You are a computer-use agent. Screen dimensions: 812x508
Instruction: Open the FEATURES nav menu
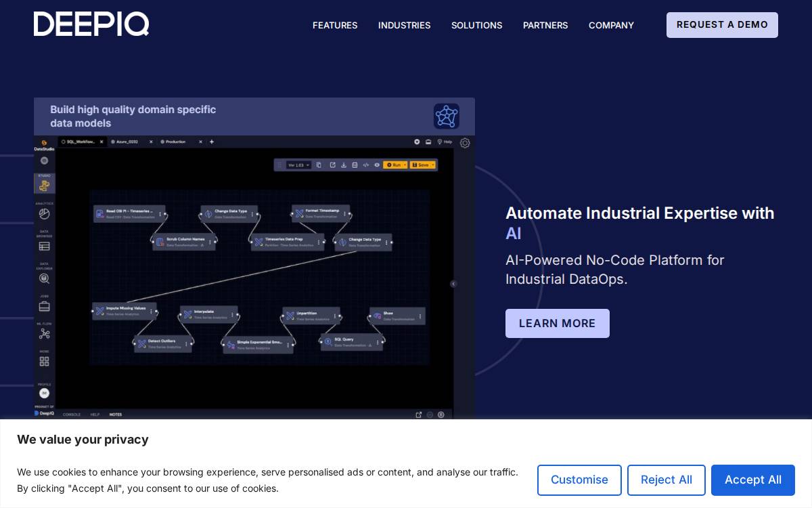coord(335,25)
